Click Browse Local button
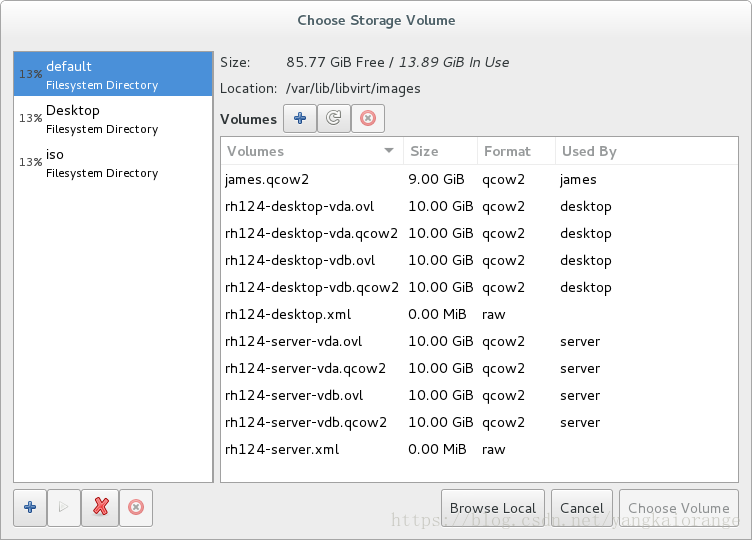The width and height of the screenshot is (752, 540). 493,507
